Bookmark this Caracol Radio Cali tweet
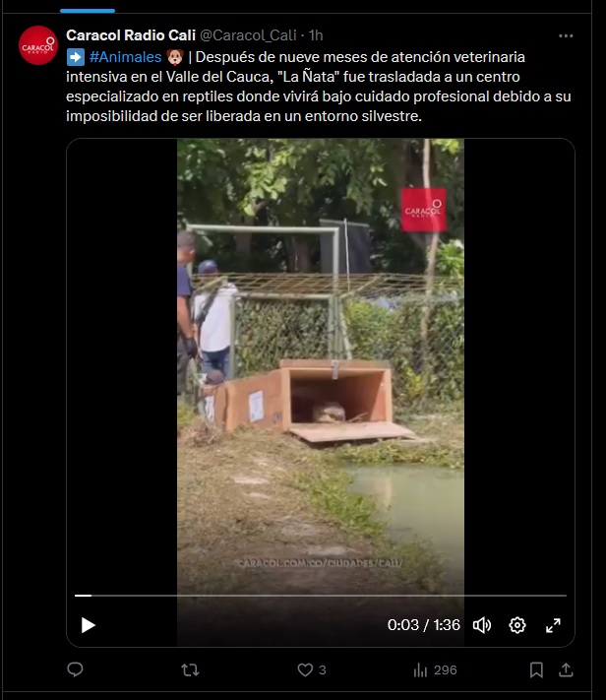The width and height of the screenshot is (606, 700). point(536,669)
